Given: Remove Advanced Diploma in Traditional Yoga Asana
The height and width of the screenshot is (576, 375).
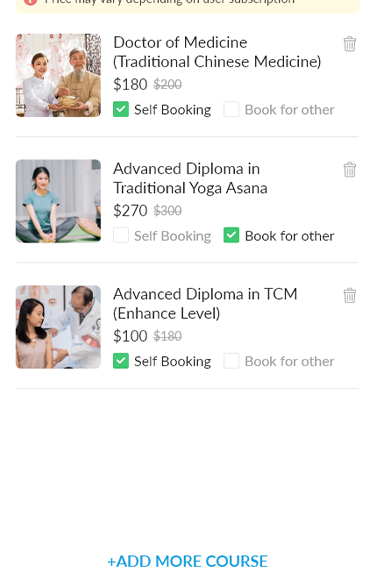Looking at the screenshot, I should pyautogui.click(x=350, y=169).
